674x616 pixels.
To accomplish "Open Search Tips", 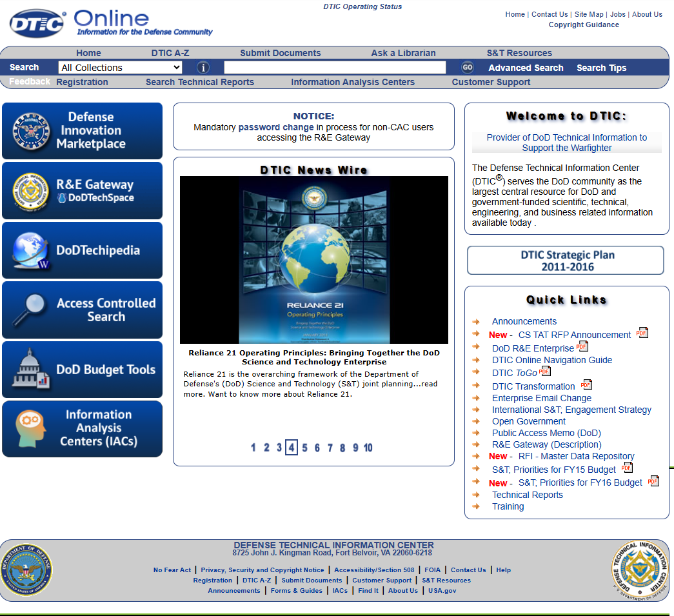I will tap(601, 68).
